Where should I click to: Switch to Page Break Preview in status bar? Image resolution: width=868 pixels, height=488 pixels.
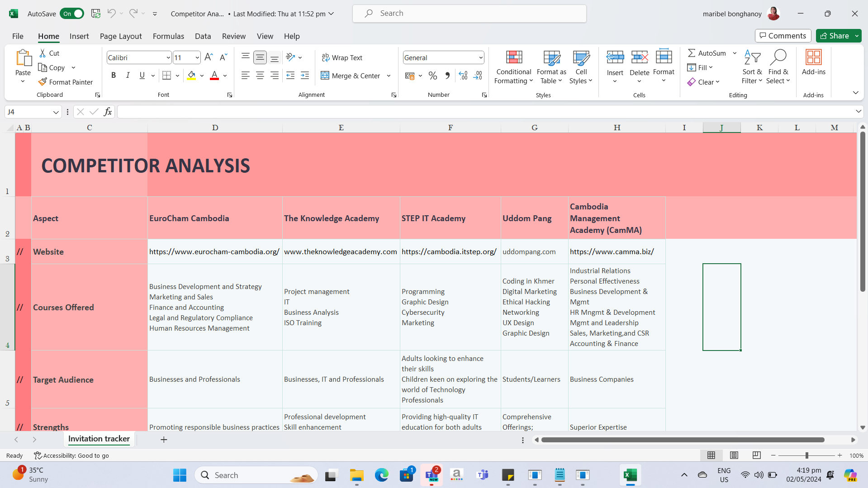756,455
